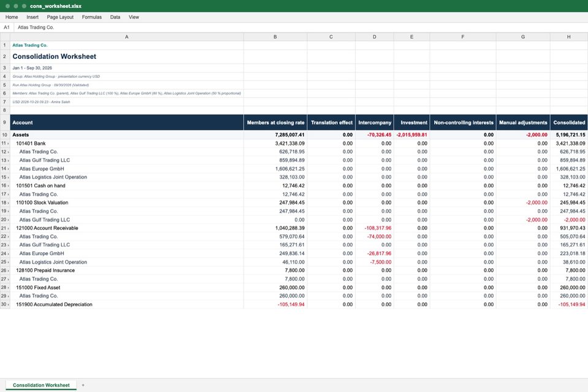This screenshot has width=588, height=392.
Task: Click the Consolidation Worksheet title cell
Action: point(127,56)
